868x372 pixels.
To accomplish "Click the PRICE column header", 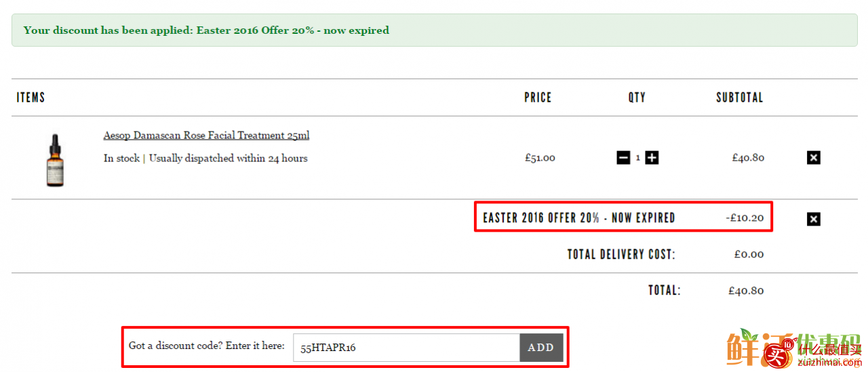I will pyautogui.click(x=538, y=98).
